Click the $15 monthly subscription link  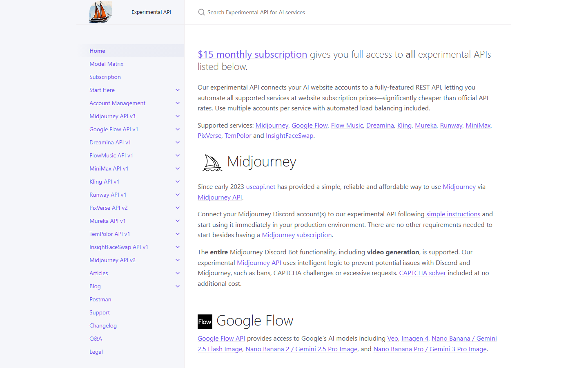pos(252,54)
